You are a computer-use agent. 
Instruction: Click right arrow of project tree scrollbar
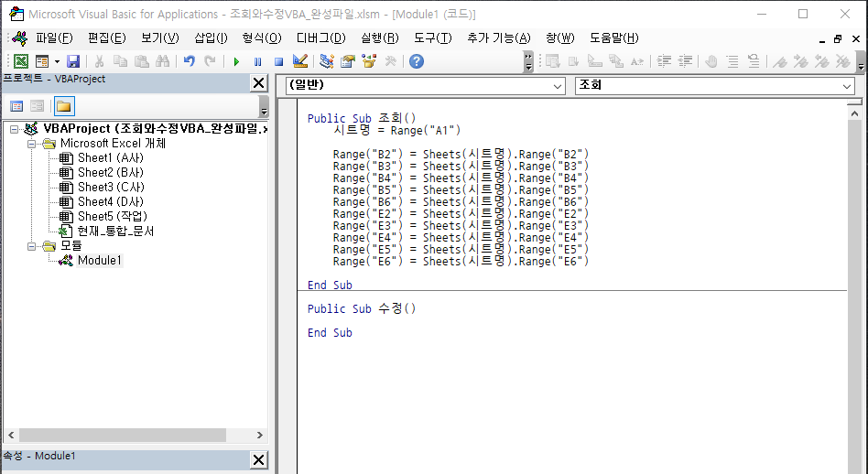click(x=260, y=436)
